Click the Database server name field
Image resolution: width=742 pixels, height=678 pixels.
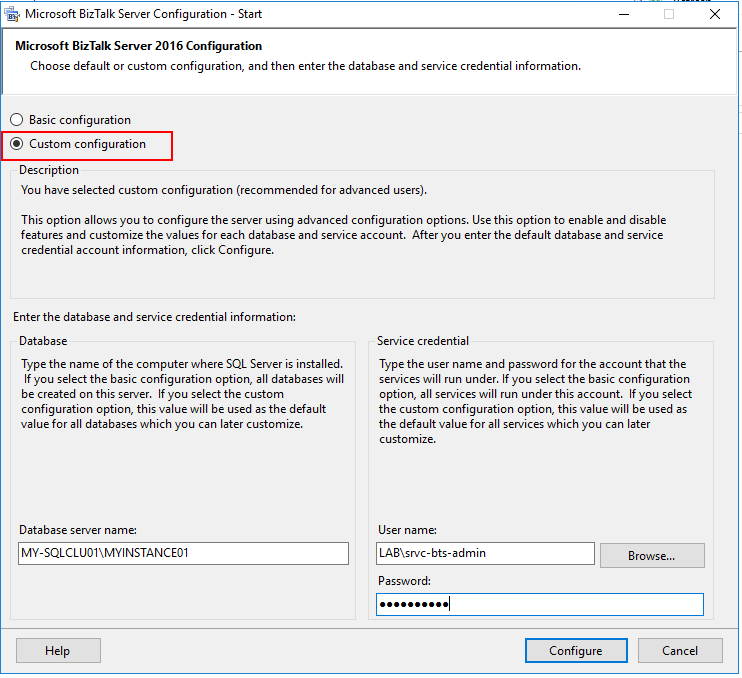point(183,553)
